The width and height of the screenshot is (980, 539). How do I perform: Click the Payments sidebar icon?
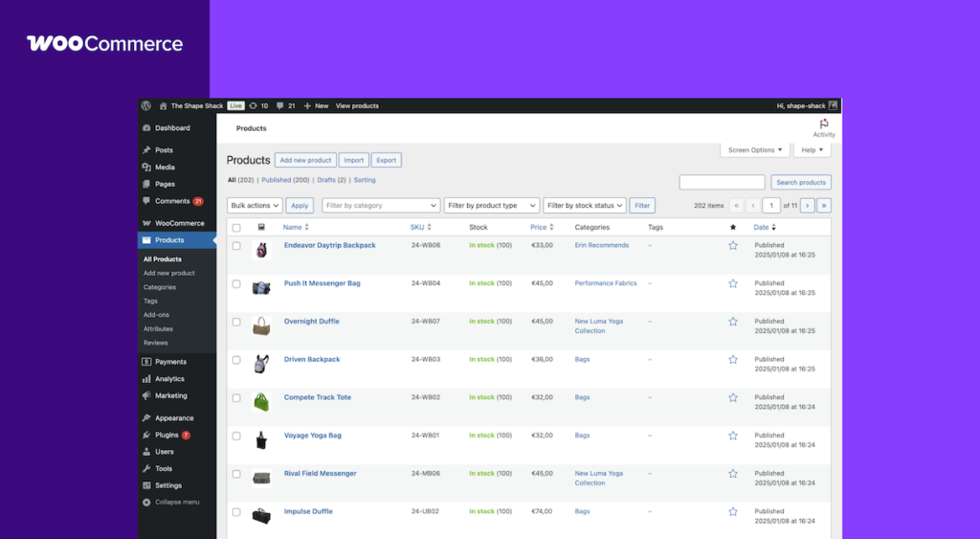pos(146,362)
